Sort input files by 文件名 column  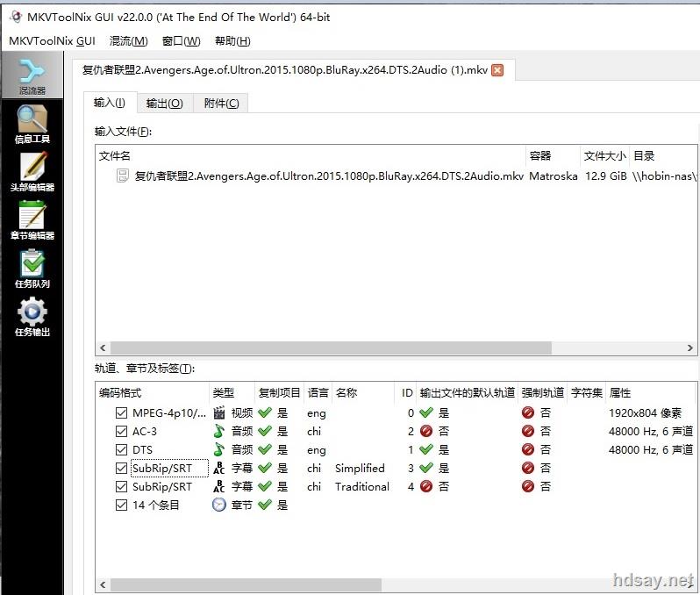pos(311,156)
